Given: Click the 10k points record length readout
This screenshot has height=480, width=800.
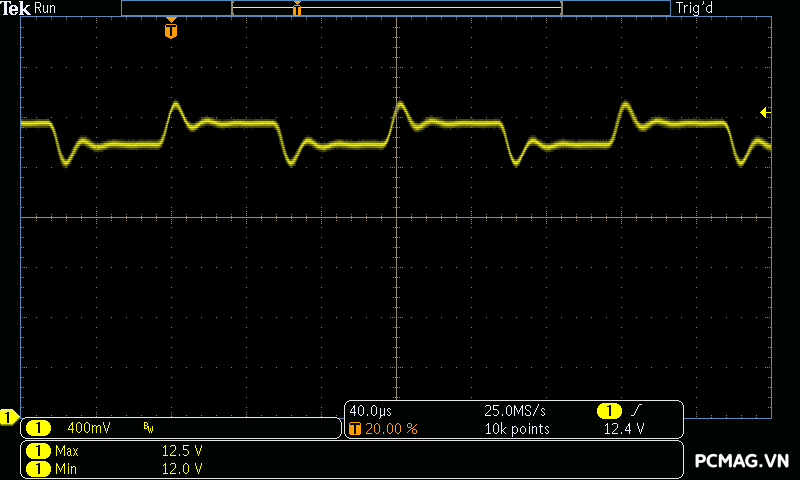Looking at the screenshot, I should (x=516, y=429).
